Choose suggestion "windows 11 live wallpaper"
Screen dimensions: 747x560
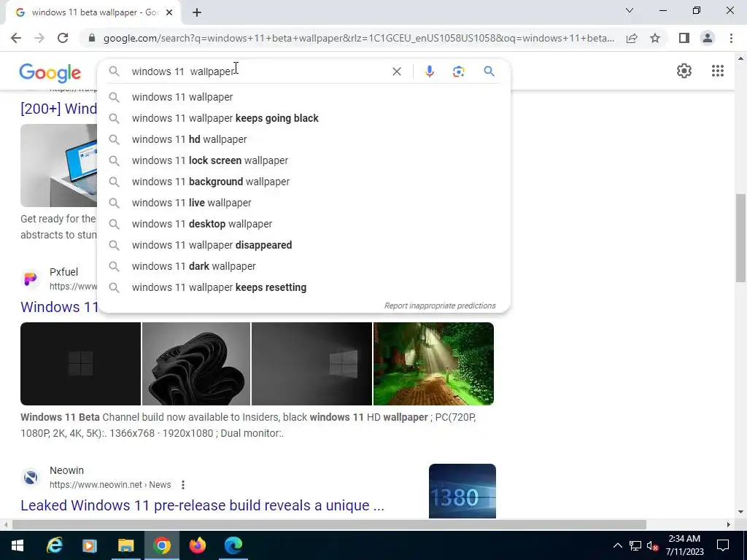303,203
